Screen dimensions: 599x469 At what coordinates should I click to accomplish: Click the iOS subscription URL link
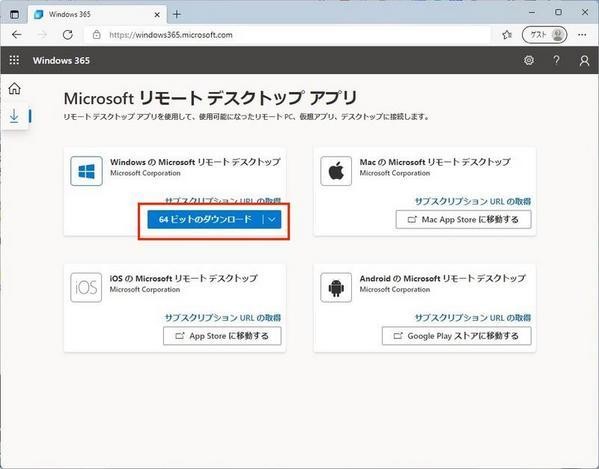[x=223, y=317]
